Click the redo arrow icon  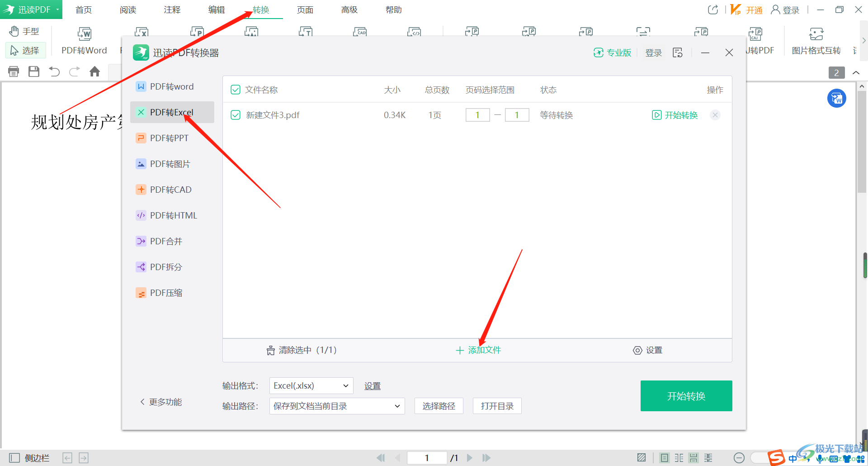tap(75, 71)
